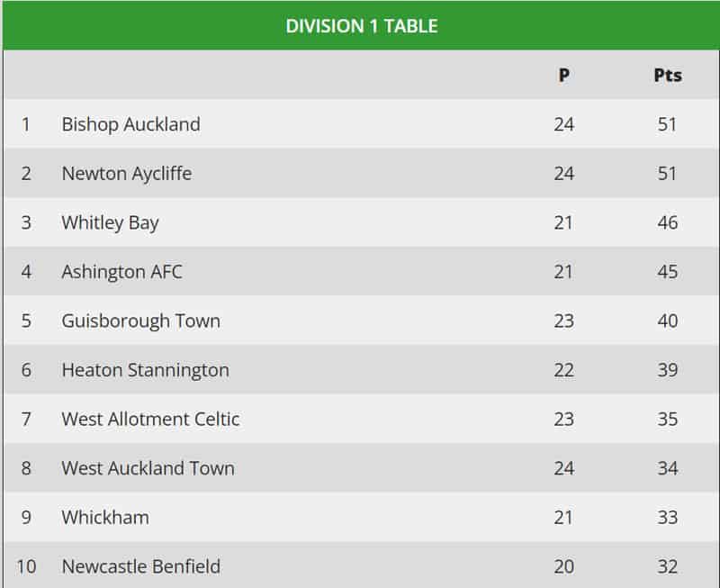Select West Auckland Town team name
Screen dimensions: 720x588
pyautogui.click(x=148, y=468)
